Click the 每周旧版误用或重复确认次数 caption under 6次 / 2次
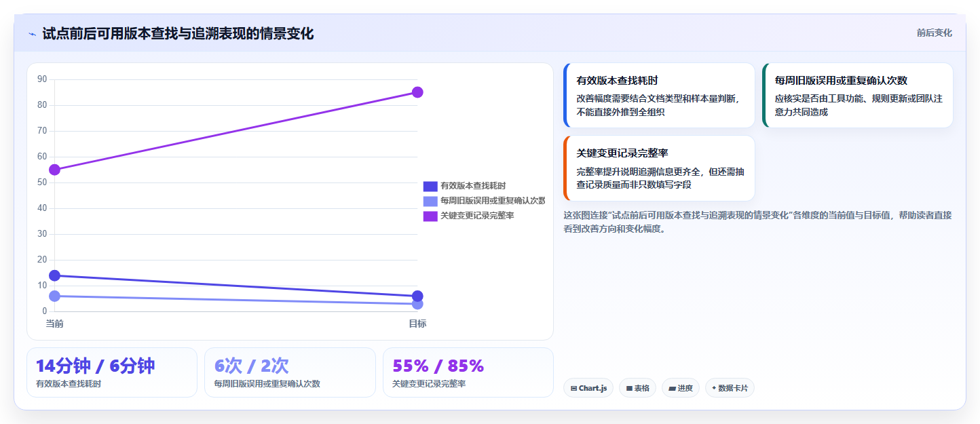Viewport: 980px width, 424px height. [x=267, y=384]
